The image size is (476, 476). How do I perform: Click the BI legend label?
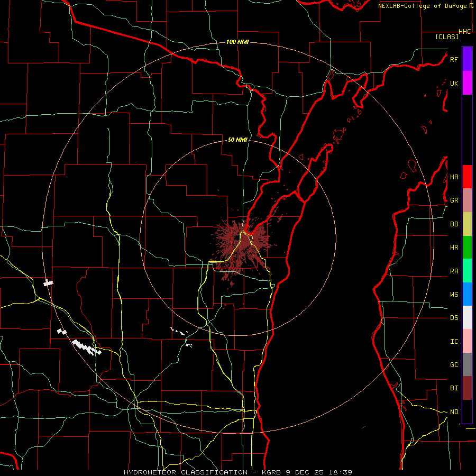coord(454,388)
